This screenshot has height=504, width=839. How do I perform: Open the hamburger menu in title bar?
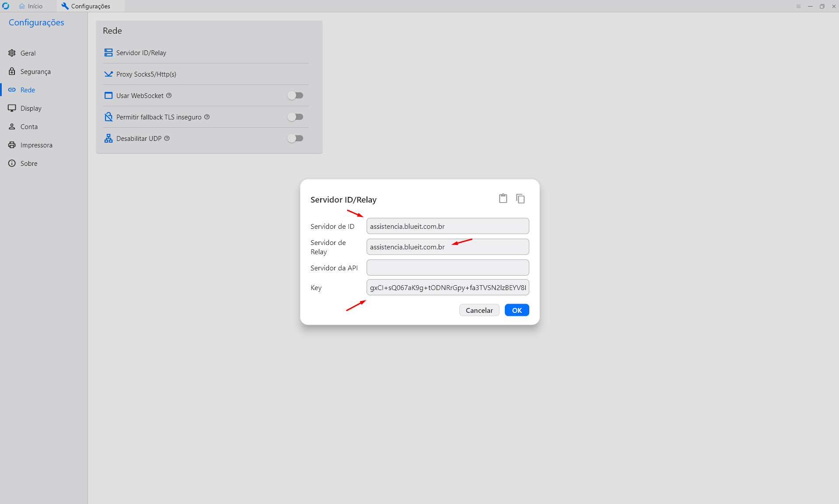click(798, 6)
